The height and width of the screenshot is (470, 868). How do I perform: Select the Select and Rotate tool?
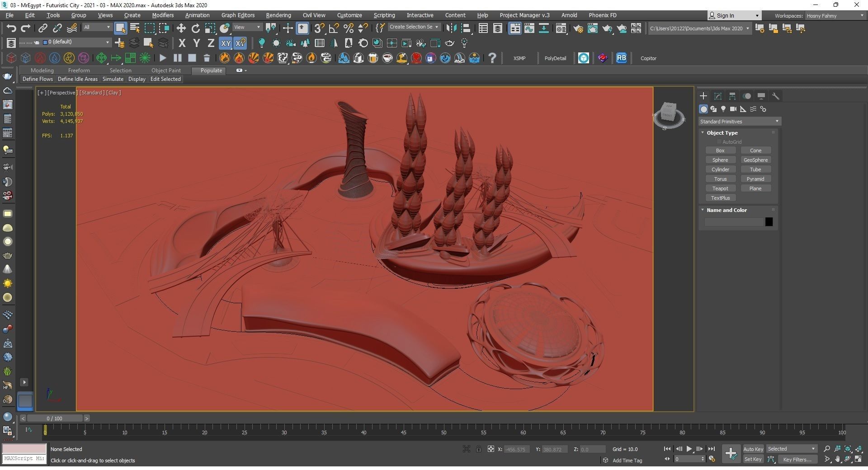pos(195,28)
